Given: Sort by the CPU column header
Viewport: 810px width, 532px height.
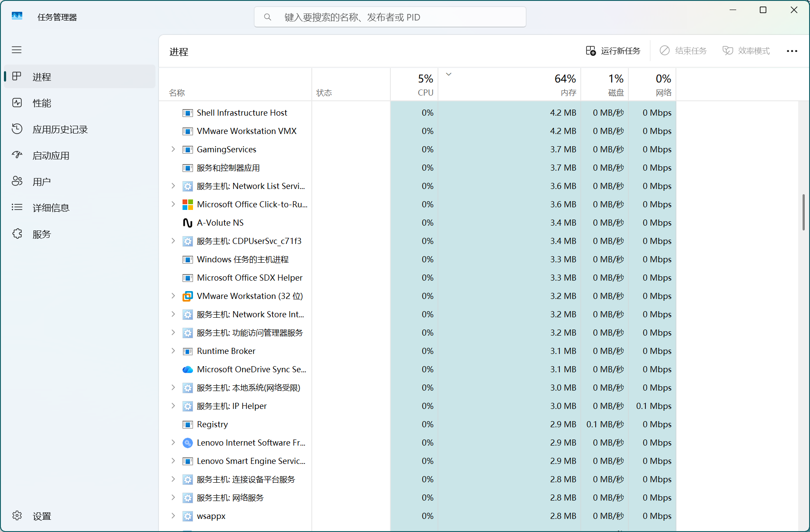Looking at the screenshot, I should pos(414,85).
